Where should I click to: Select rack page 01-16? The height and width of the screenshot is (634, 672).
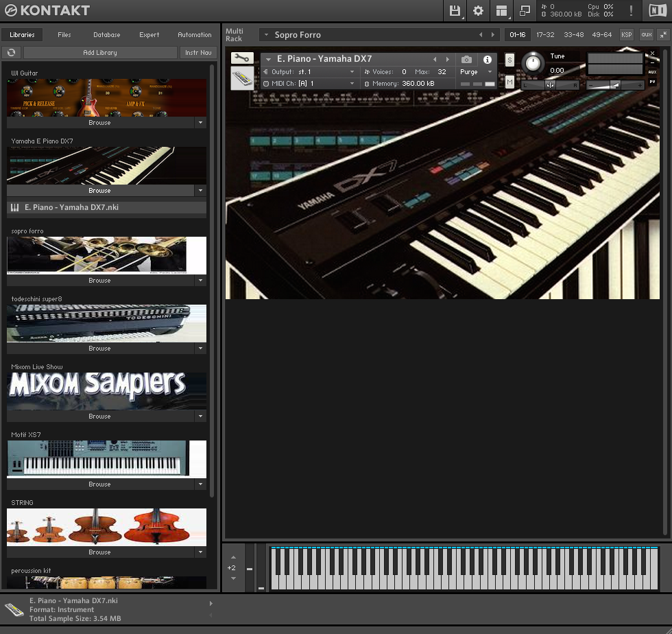click(517, 35)
